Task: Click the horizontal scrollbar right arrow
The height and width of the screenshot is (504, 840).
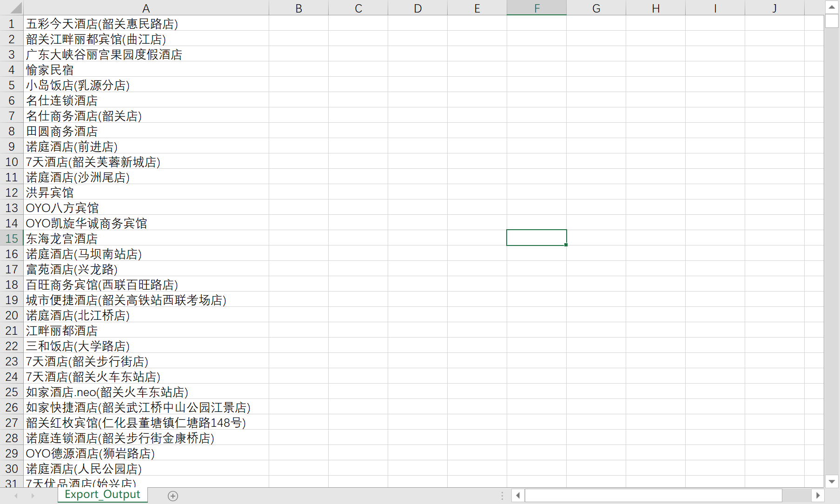Action: pos(818,496)
